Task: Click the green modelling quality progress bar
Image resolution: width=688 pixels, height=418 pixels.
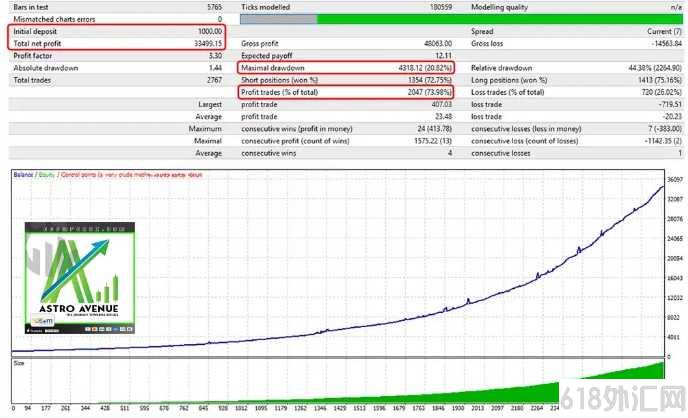Action: (461, 19)
